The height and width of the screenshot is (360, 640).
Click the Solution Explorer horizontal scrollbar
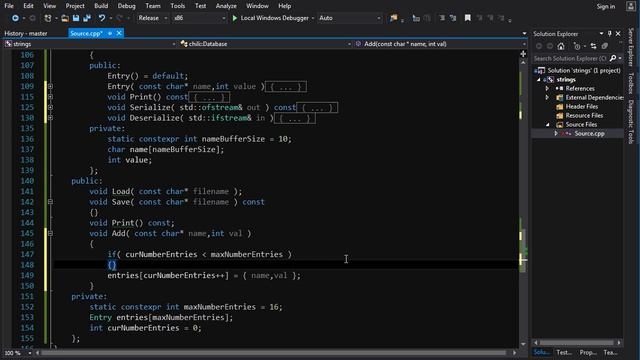577,342
